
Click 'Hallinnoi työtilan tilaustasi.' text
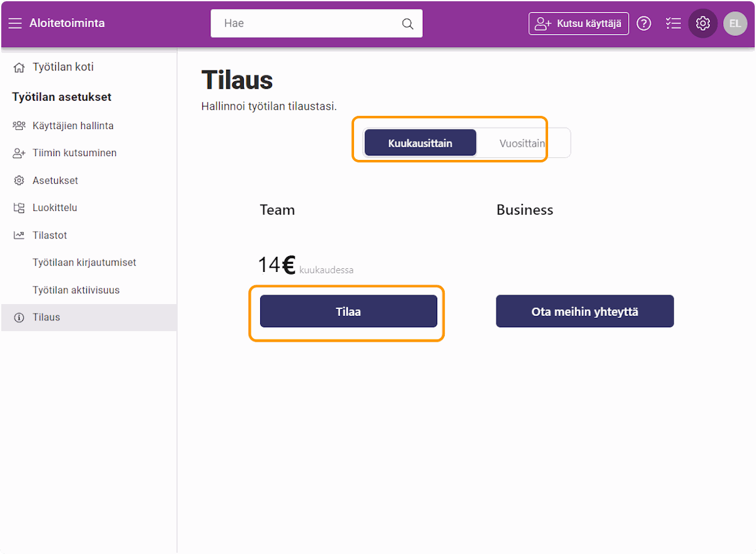click(x=269, y=106)
